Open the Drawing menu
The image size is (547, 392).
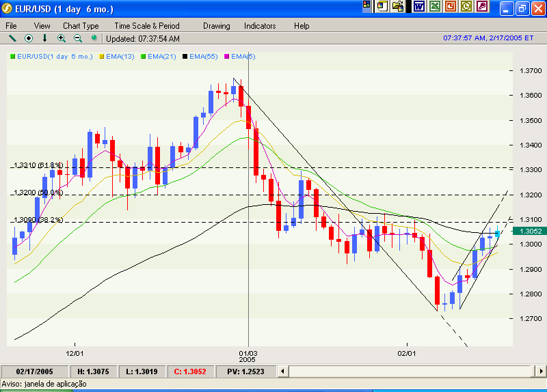click(x=216, y=26)
